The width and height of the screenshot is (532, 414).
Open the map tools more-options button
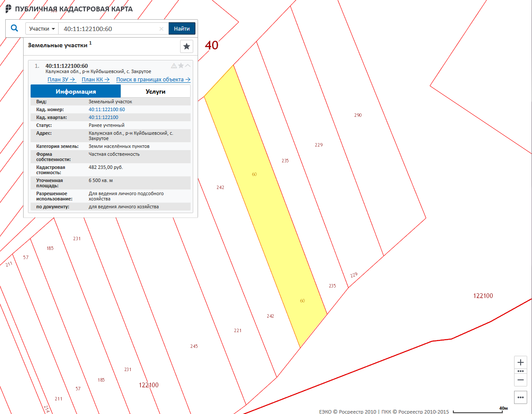coord(520,398)
